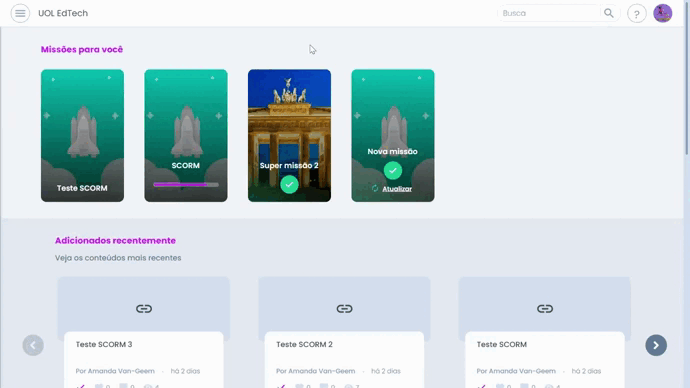Viewport: 690px width, 388px height.
Task: Click the link icon above Teste SCORM 3
Action: click(144, 309)
